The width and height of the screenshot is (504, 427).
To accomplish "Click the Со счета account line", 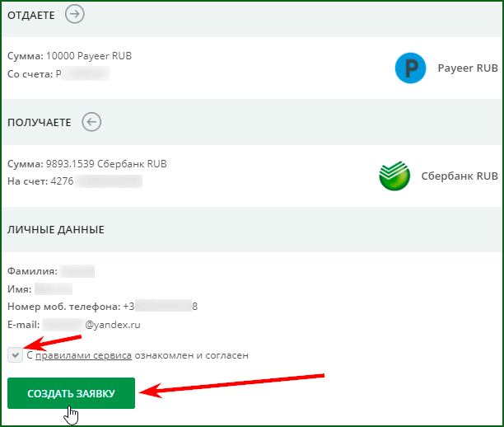I will coord(58,73).
